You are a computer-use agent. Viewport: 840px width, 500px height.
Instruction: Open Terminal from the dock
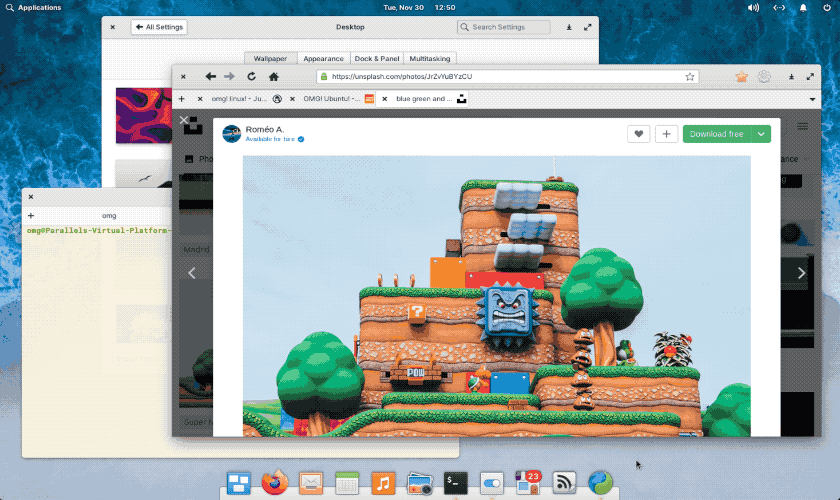tap(455, 483)
